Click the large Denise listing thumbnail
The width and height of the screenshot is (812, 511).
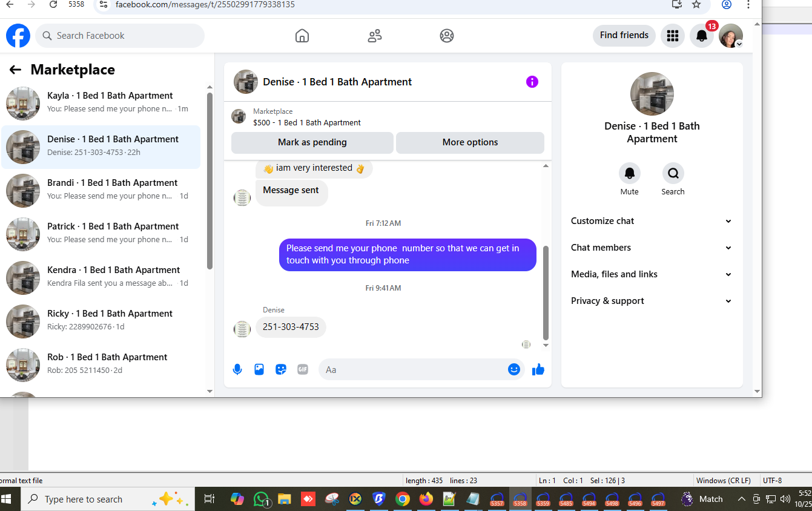point(652,94)
